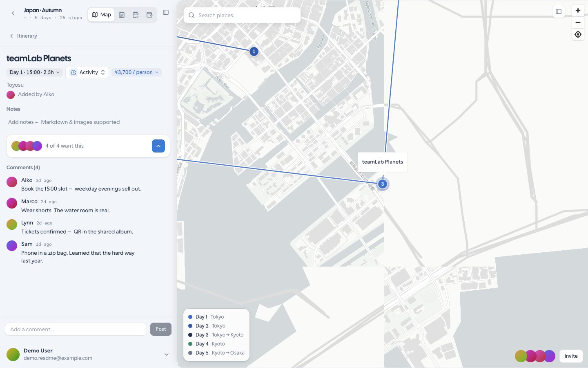The width and height of the screenshot is (588, 368).
Task: Zoom out on the map
Action: click(x=578, y=22)
